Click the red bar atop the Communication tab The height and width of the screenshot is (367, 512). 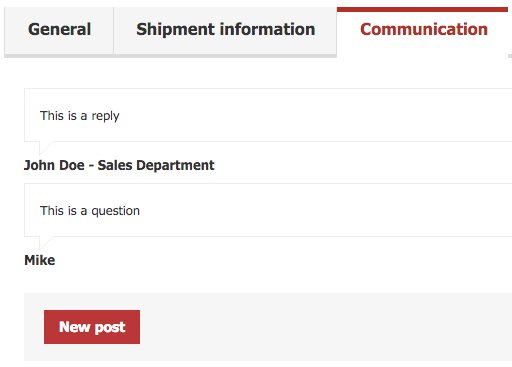pyautogui.click(x=422, y=9)
